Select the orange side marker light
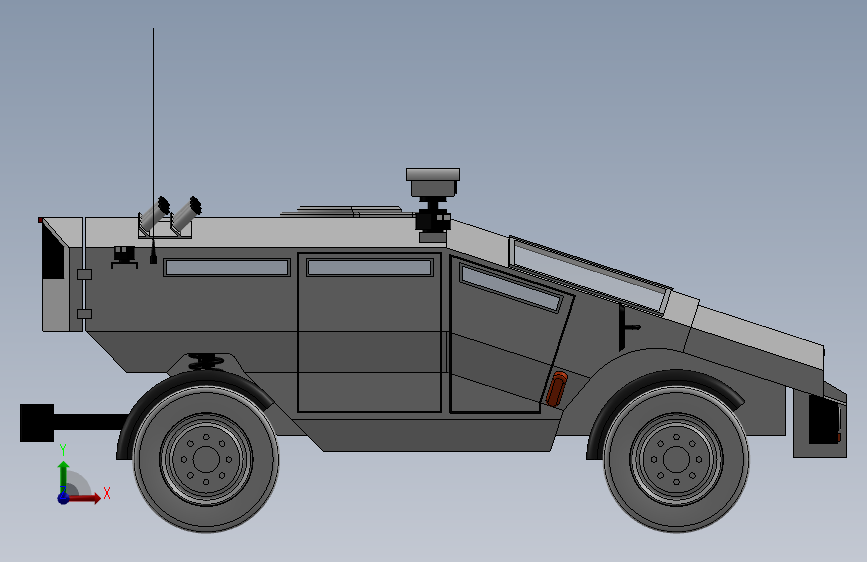This screenshot has height=562, width=867. [x=556, y=389]
